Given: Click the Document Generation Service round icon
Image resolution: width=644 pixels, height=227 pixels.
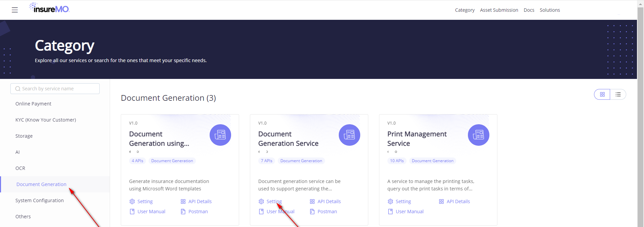Looking at the screenshot, I should [349, 135].
